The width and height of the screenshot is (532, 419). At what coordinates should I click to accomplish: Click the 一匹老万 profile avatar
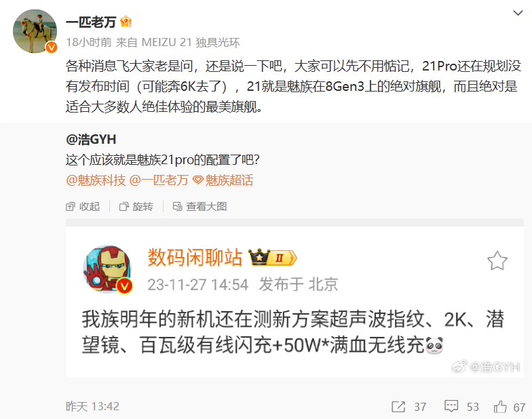click(35, 31)
